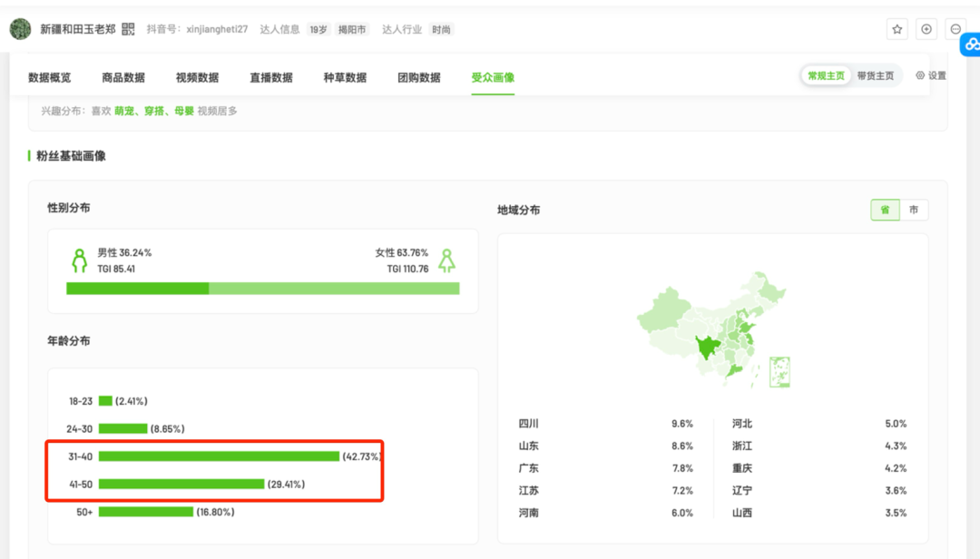Click the 揭阳市 location tag
This screenshot has width=980, height=559.
(352, 29)
